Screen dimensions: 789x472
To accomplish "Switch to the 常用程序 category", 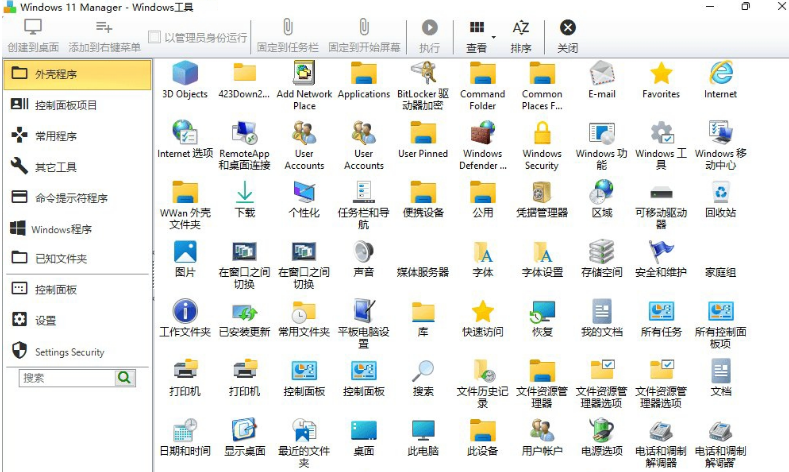I will [x=77, y=136].
